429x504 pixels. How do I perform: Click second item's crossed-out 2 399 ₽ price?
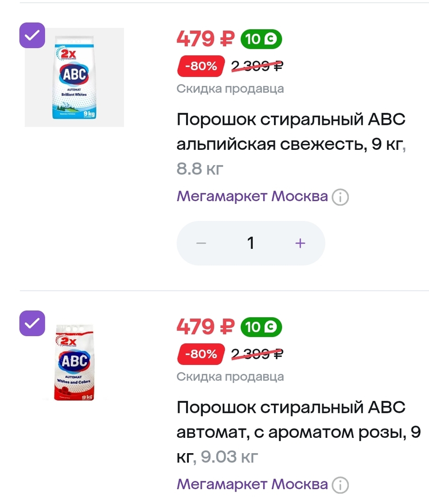pyautogui.click(x=257, y=355)
